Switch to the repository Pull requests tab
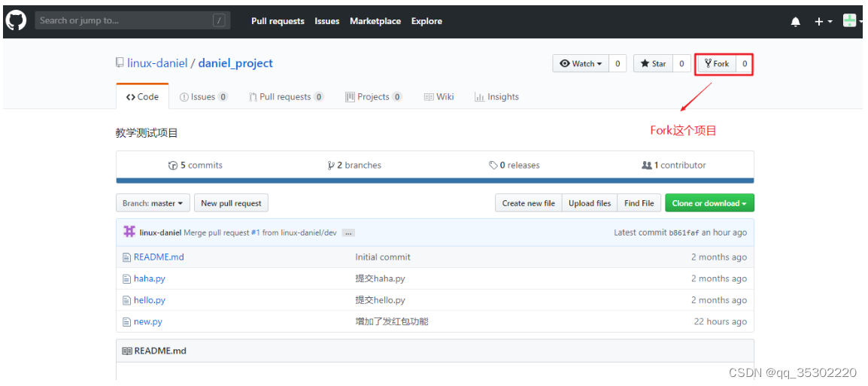The height and width of the screenshot is (386, 868). pyautogui.click(x=286, y=97)
